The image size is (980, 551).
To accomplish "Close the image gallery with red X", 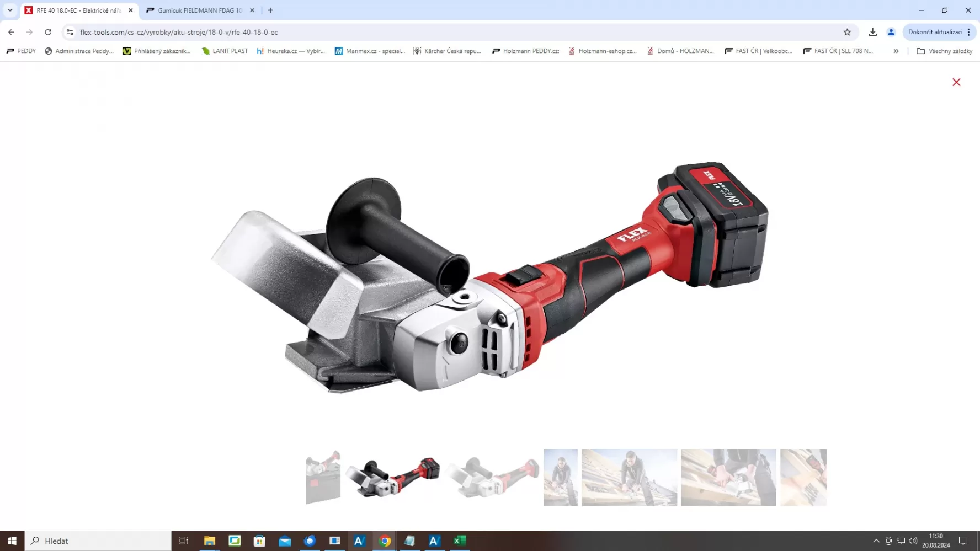I will (x=956, y=82).
